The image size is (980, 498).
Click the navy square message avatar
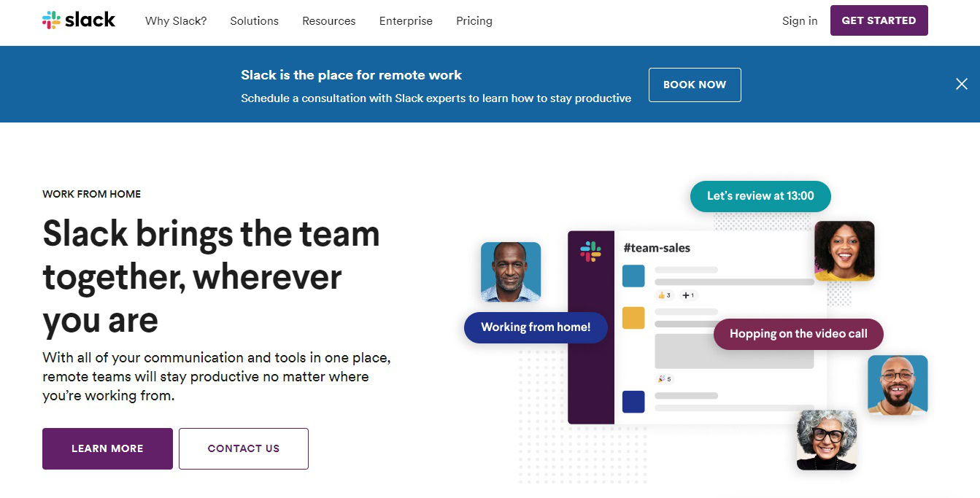(x=633, y=402)
